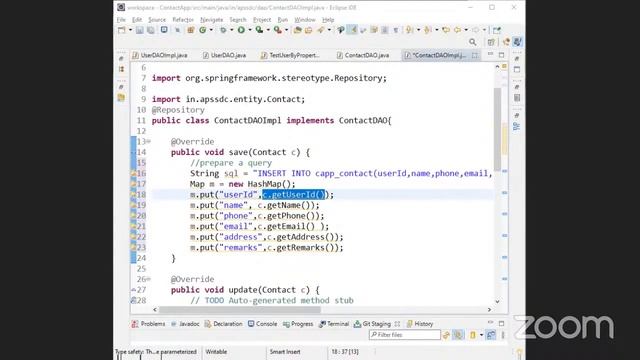The image size is (640, 360).
Task: Open the Window menu
Action: (305, 20)
